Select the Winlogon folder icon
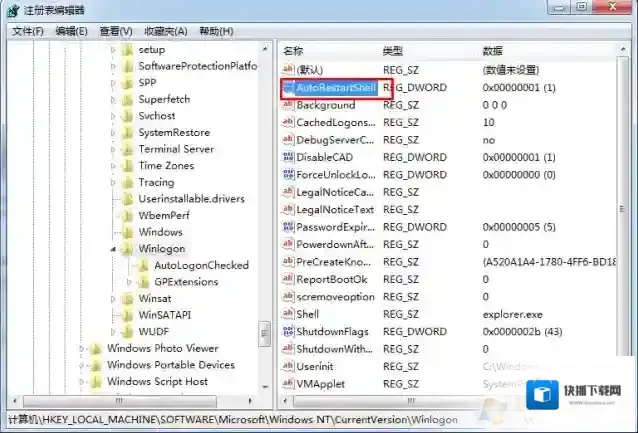 [126, 248]
